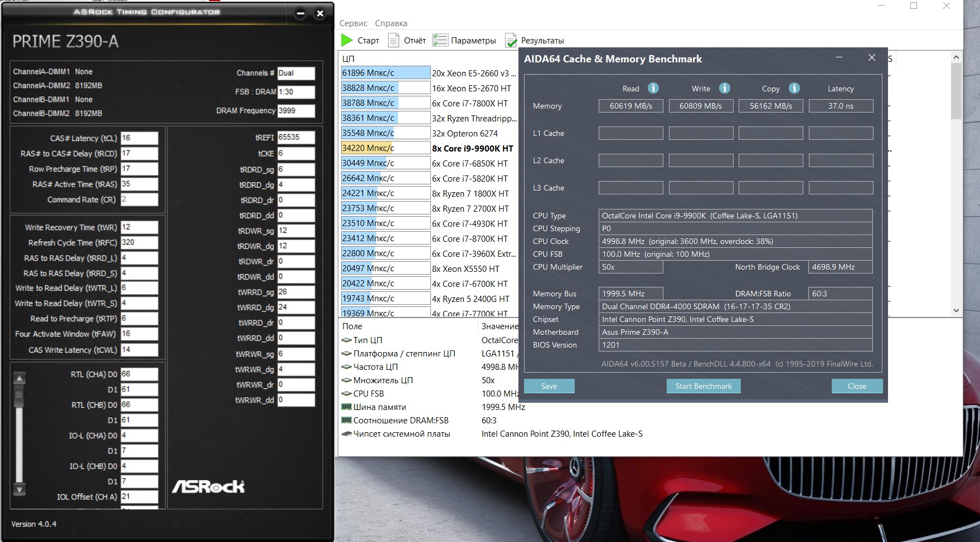The height and width of the screenshot is (542, 980).
Task: Select the 8x Core i9-9900K HT result row
Action: pyautogui.click(x=429, y=148)
